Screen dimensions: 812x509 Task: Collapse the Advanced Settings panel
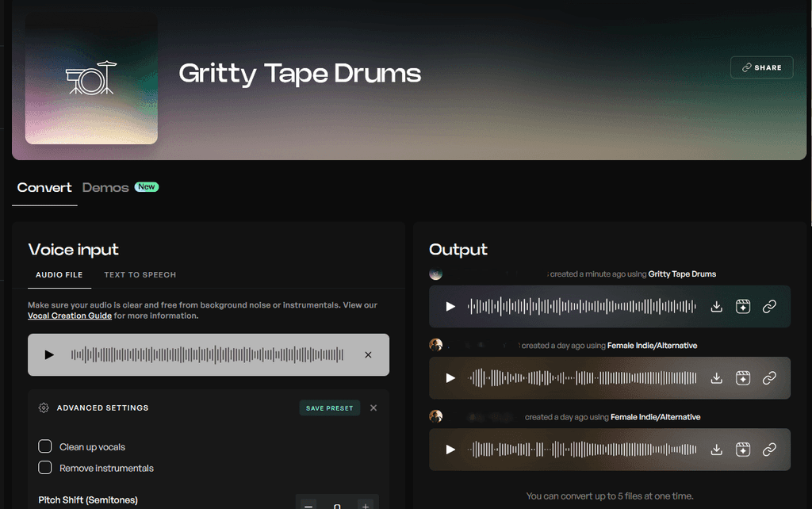(x=373, y=408)
